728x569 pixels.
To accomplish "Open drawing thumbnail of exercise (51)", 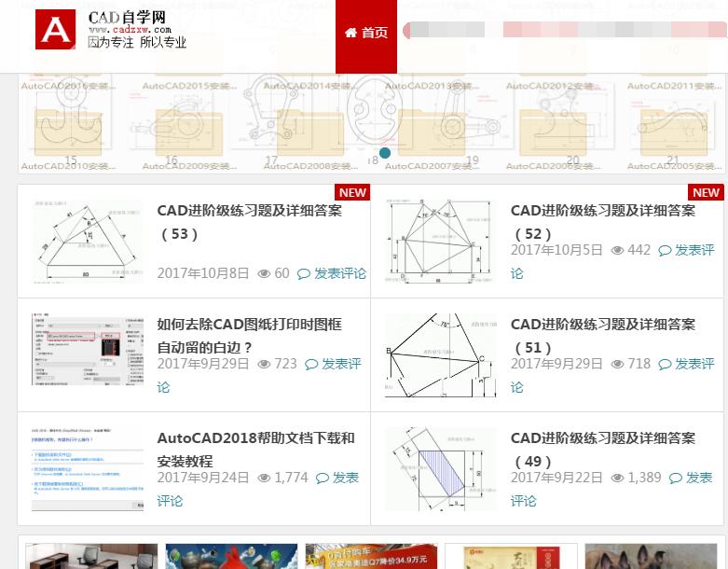I will (441, 355).
